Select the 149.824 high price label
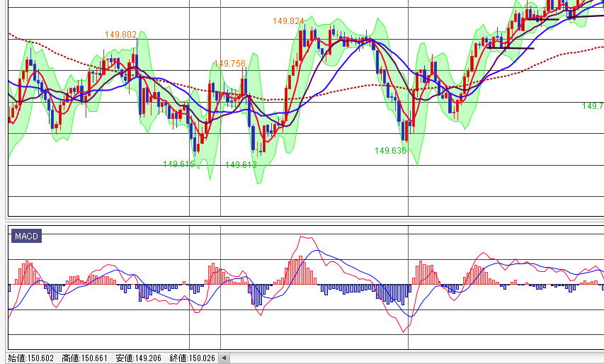The image size is (604, 364). pyautogui.click(x=288, y=21)
